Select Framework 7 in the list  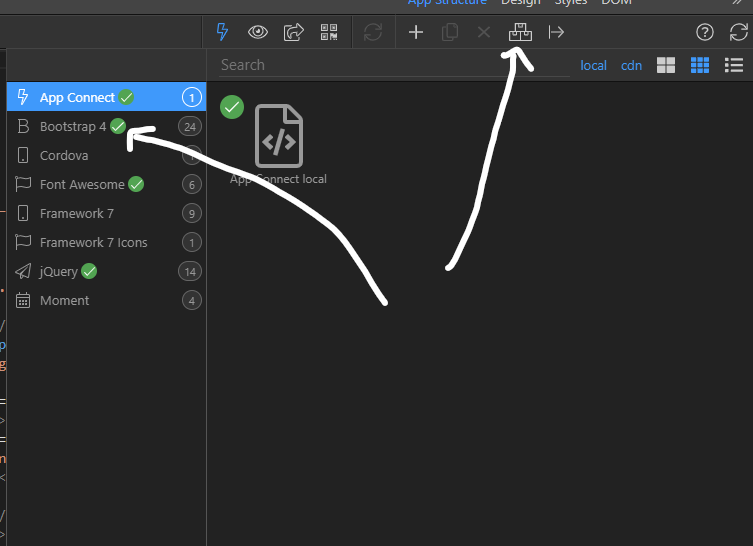[107, 213]
